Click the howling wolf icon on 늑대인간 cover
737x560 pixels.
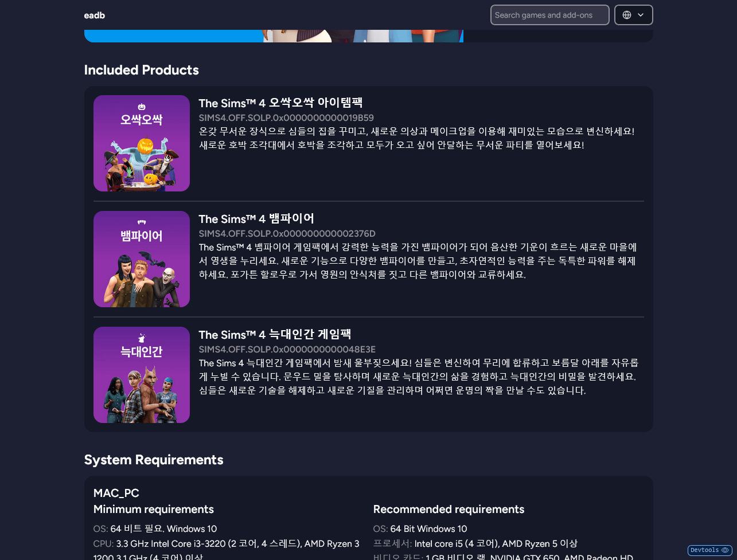(x=142, y=338)
